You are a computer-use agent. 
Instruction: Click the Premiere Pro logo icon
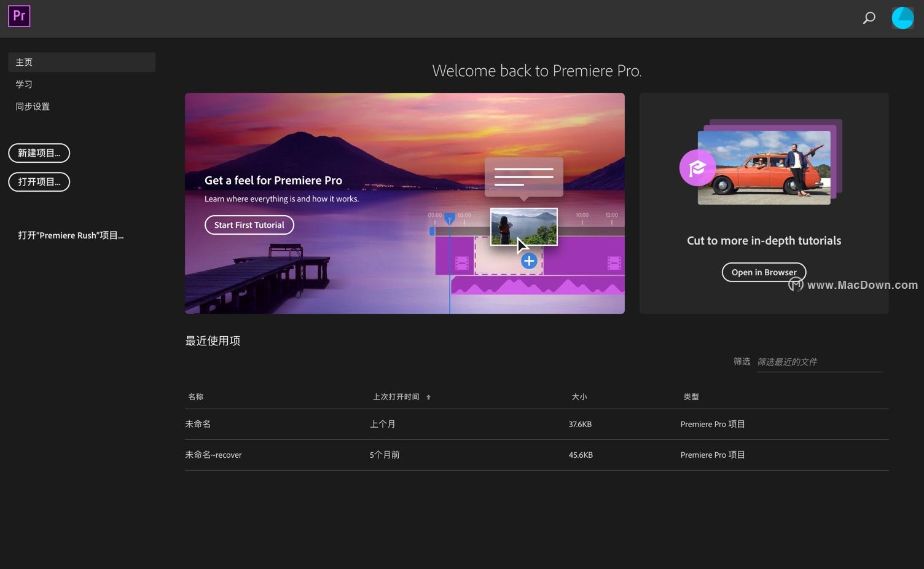coord(19,16)
